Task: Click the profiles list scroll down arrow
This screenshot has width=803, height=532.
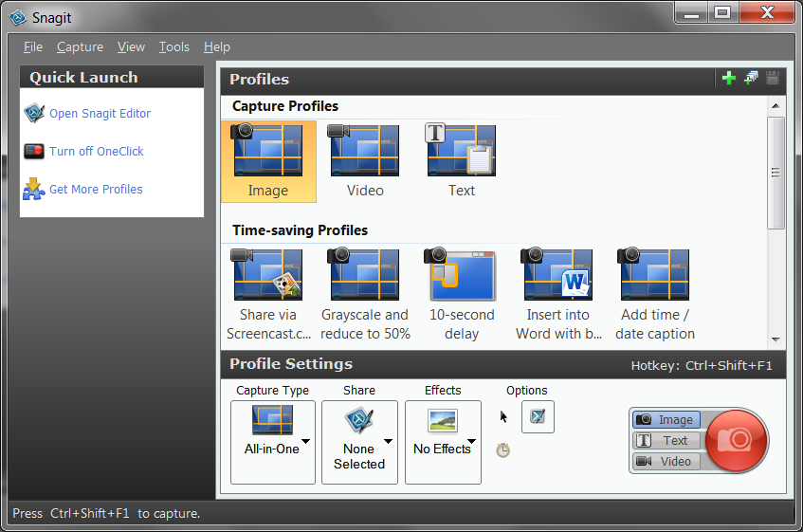Action: 776,339
